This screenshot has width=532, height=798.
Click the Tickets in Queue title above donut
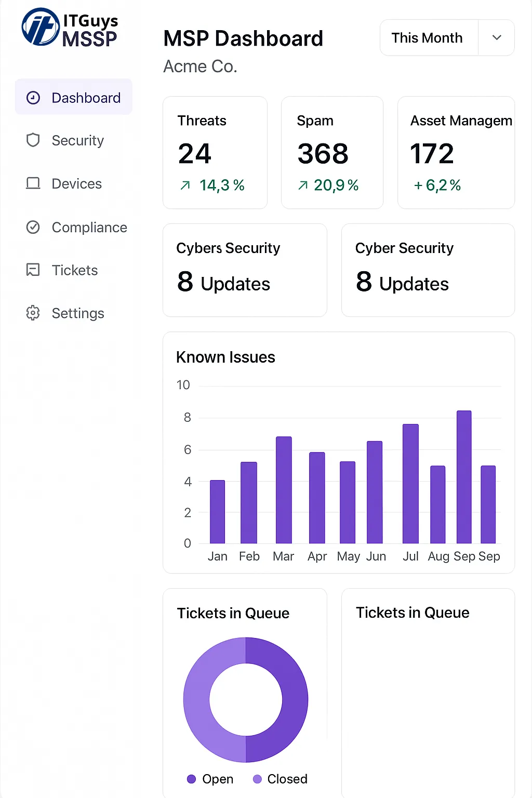233,613
